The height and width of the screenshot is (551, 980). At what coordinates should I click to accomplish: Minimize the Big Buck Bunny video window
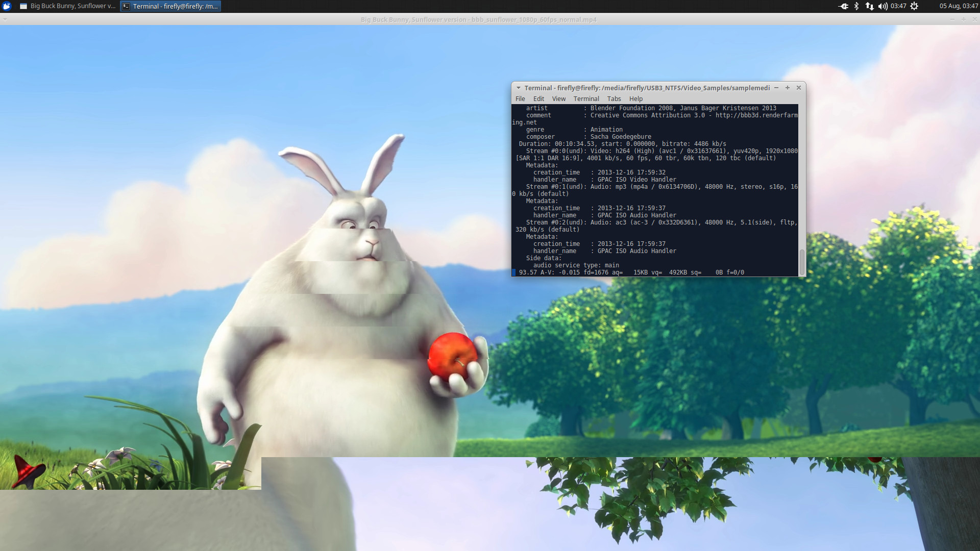point(952,19)
